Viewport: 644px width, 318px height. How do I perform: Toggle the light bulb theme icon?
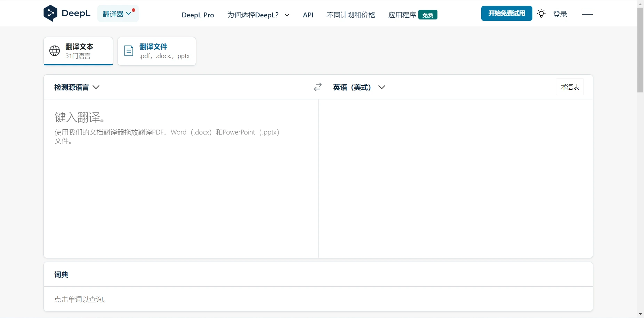[x=541, y=14]
